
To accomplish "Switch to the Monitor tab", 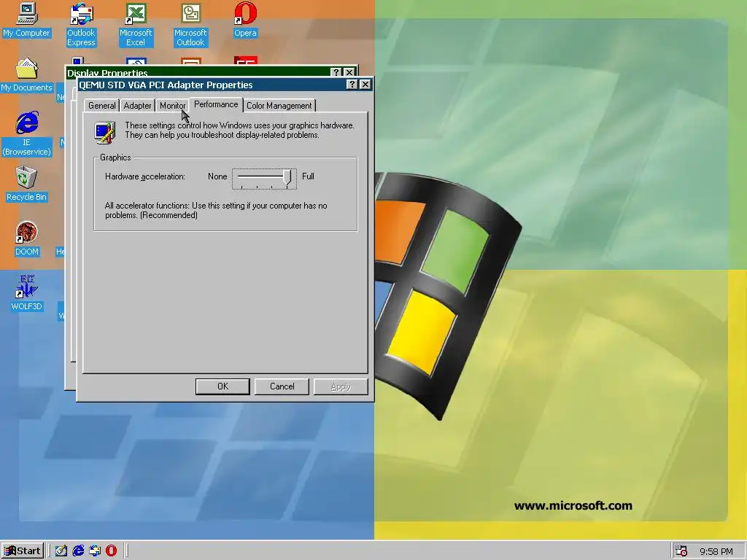I will (172, 106).
